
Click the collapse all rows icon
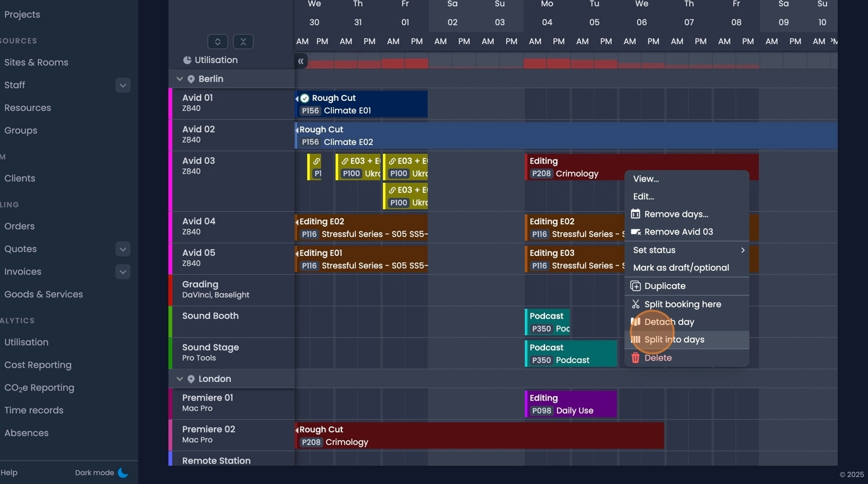click(x=243, y=42)
